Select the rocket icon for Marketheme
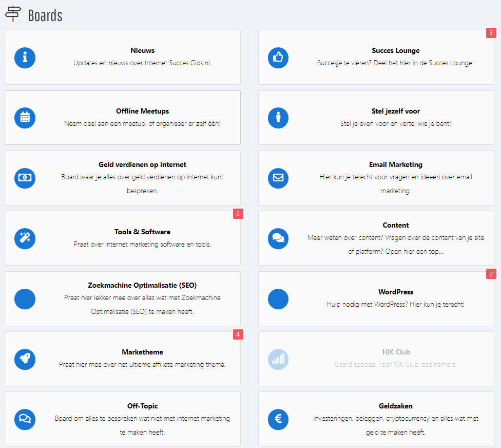Viewport: 501px width, 448px height. coord(25,359)
